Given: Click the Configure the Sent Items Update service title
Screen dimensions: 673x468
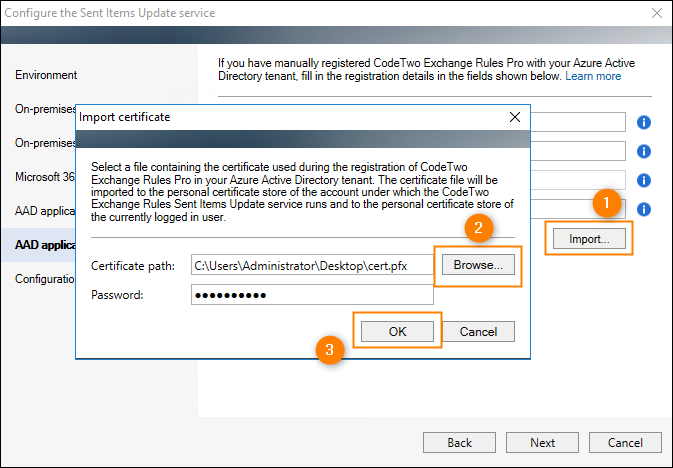Looking at the screenshot, I should [110, 13].
